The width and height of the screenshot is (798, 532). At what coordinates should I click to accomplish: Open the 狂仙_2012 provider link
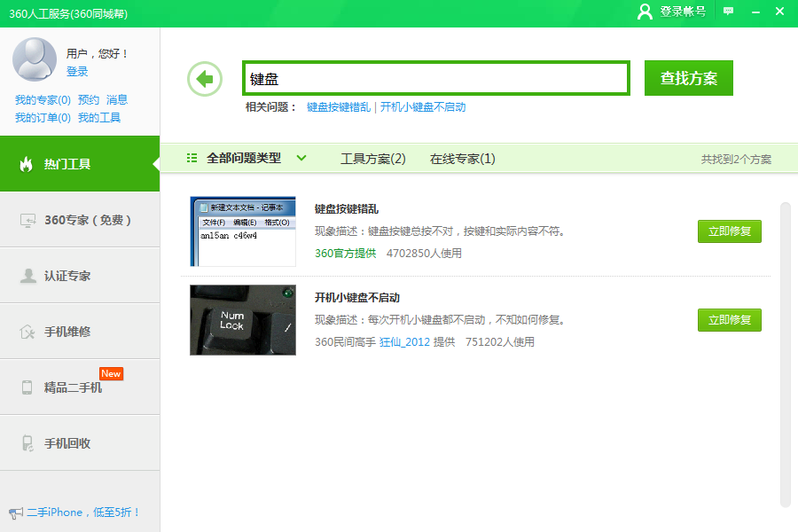pos(403,342)
